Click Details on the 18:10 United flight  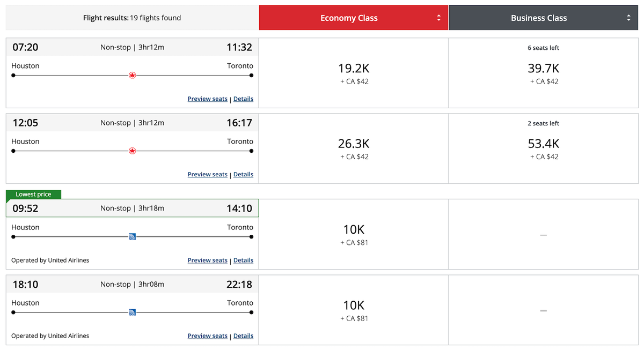[243, 336]
